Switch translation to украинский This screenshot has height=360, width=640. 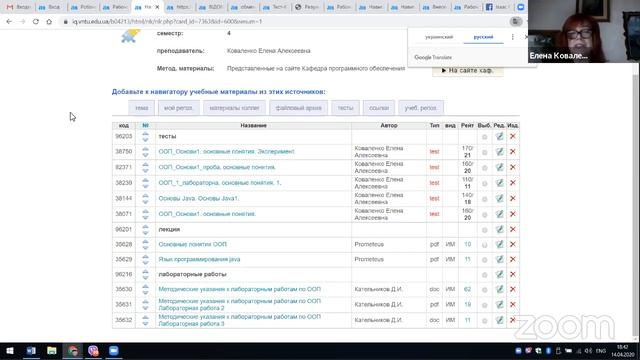[x=439, y=37]
